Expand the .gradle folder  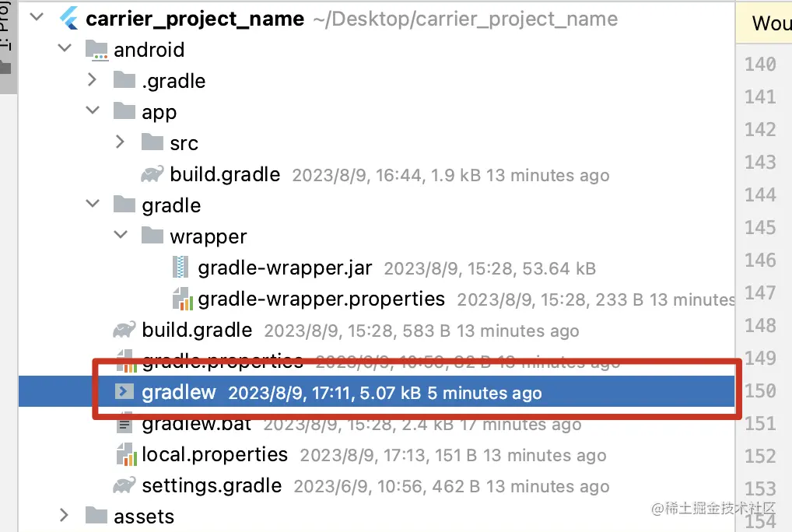[x=93, y=80]
